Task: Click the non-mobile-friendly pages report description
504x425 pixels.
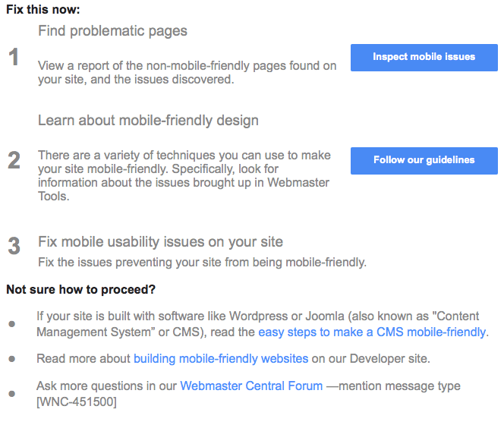Action: point(187,72)
